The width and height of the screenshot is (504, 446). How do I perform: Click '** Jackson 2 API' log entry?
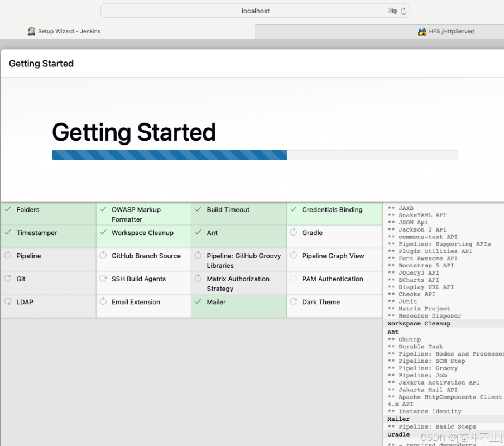click(x=417, y=230)
